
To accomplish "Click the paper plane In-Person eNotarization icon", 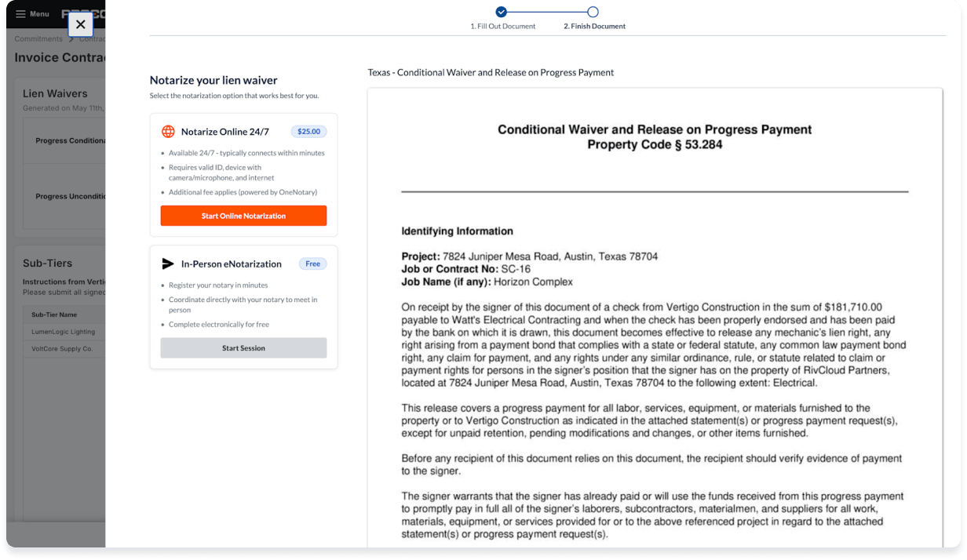I will 168,264.
